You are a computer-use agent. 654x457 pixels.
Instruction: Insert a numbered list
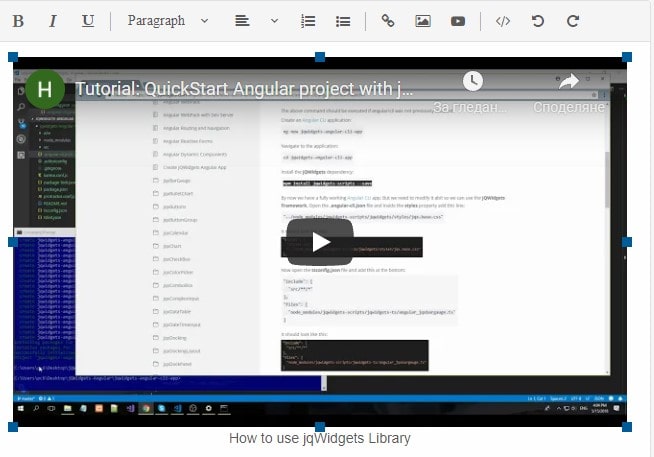pyautogui.click(x=308, y=21)
